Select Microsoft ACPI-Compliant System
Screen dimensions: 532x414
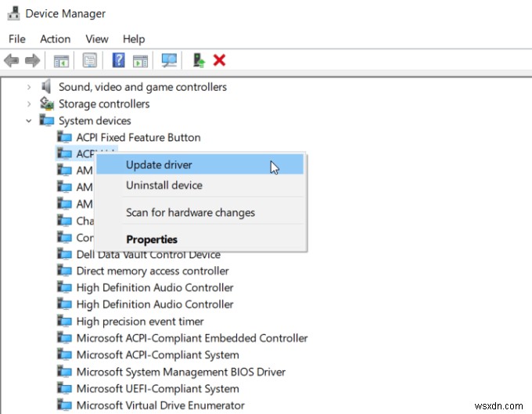point(158,355)
